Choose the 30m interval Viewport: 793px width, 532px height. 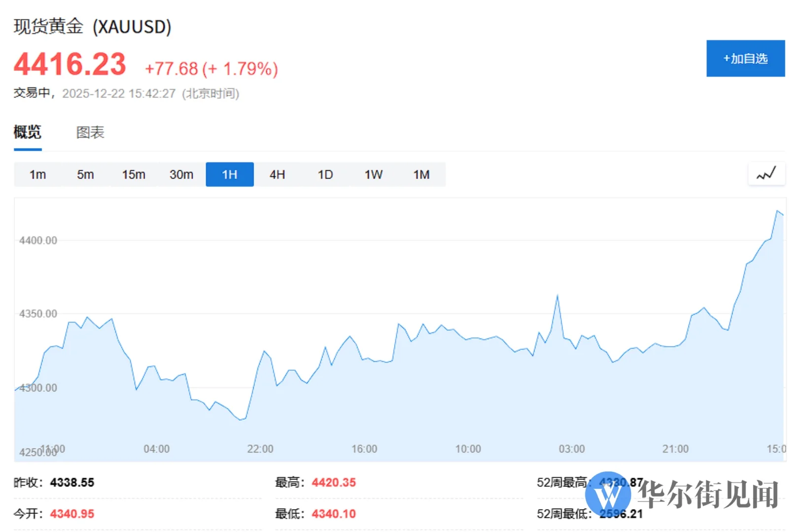click(181, 174)
